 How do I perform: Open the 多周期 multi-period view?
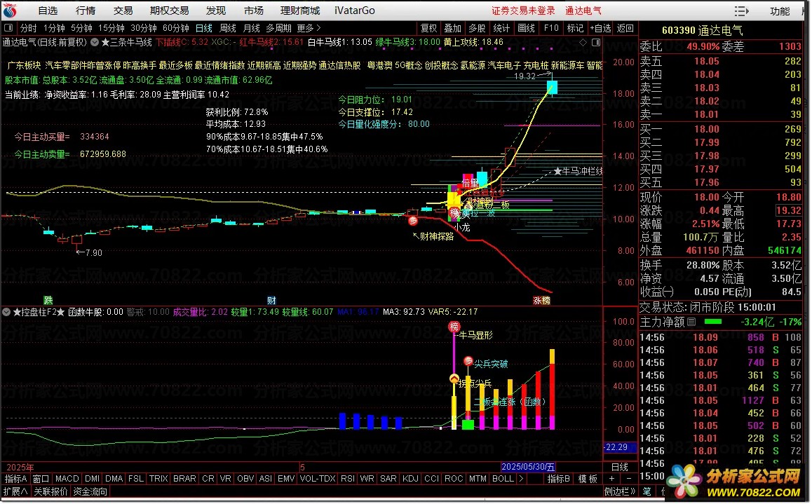tap(278, 28)
